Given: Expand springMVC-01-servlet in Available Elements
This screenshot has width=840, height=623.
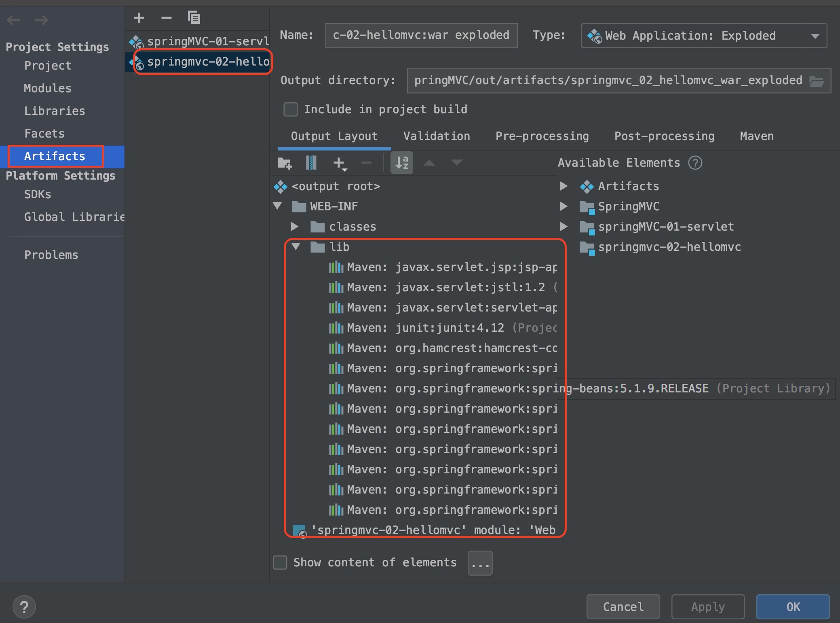Looking at the screenshot, I should 564,227.
